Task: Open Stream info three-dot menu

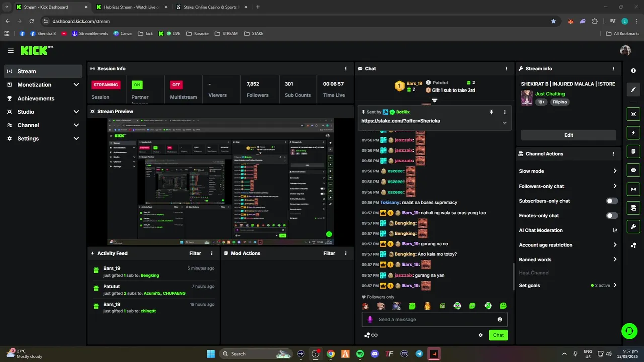Action: coord(613,69)
